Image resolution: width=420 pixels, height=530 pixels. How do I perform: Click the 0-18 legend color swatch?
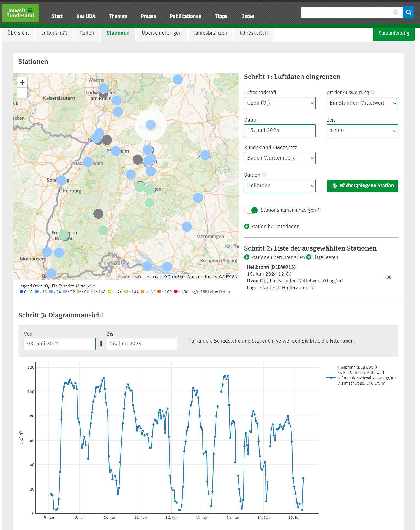(21, 292)
